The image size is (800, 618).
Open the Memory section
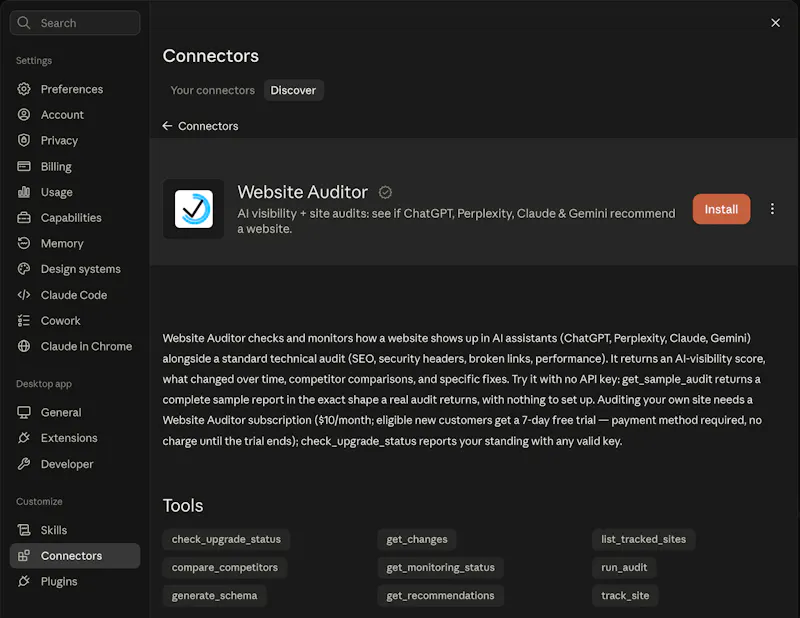75,243
